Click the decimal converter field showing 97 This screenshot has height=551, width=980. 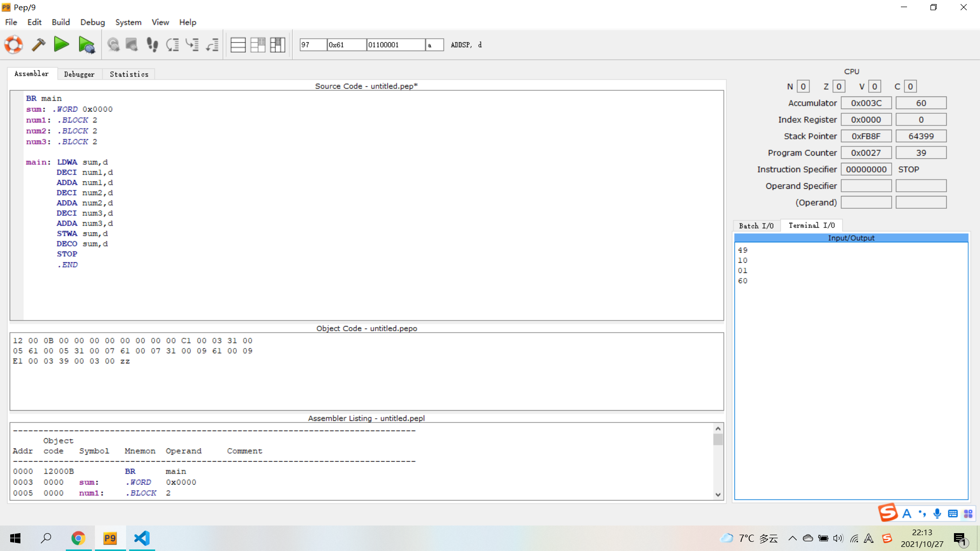coord(312,45)
